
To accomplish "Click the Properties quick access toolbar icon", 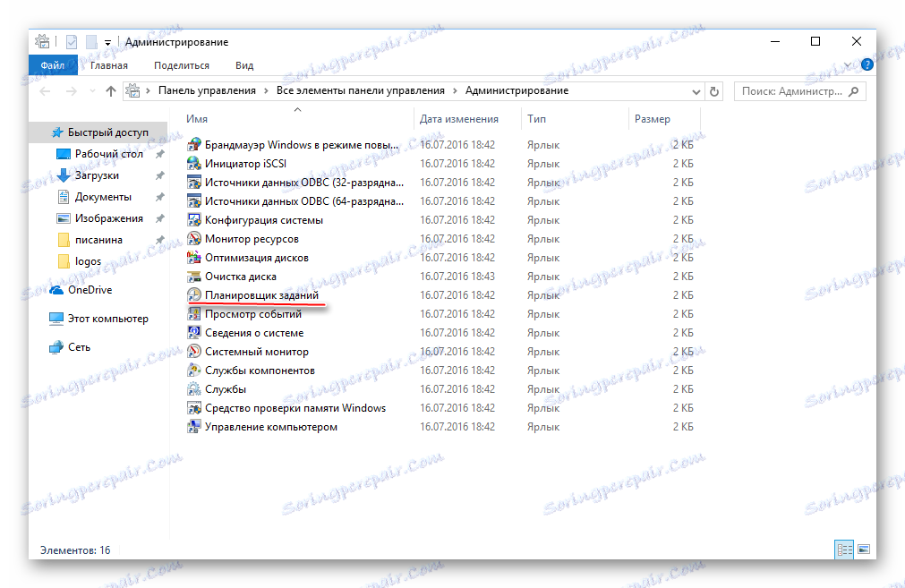I will (x=72, y=41).
